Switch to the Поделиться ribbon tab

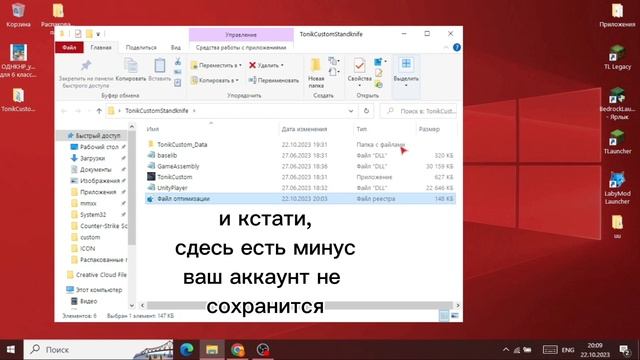pos(141,47)
